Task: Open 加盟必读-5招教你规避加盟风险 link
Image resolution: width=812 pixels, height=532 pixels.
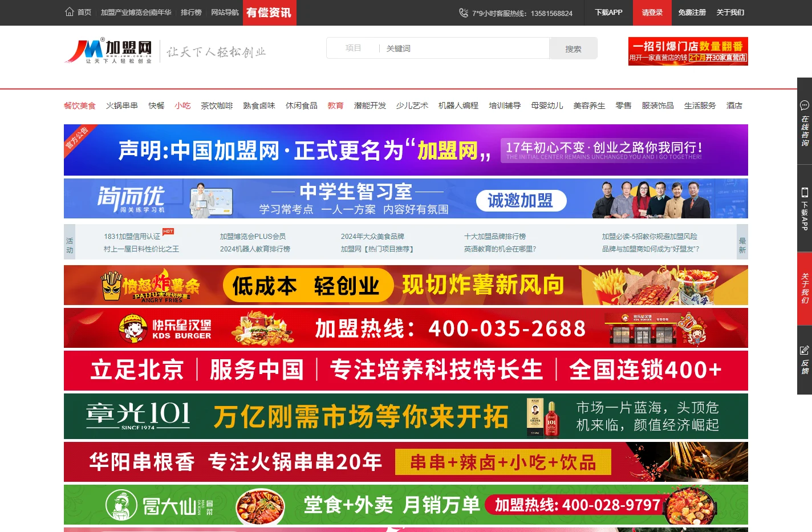Action: (x=649, y=236)
